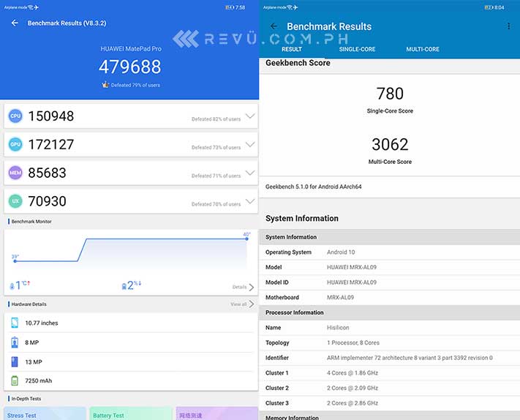Tap the GPU score badge icon
520x420 pixels.
(x=15, y=144)
